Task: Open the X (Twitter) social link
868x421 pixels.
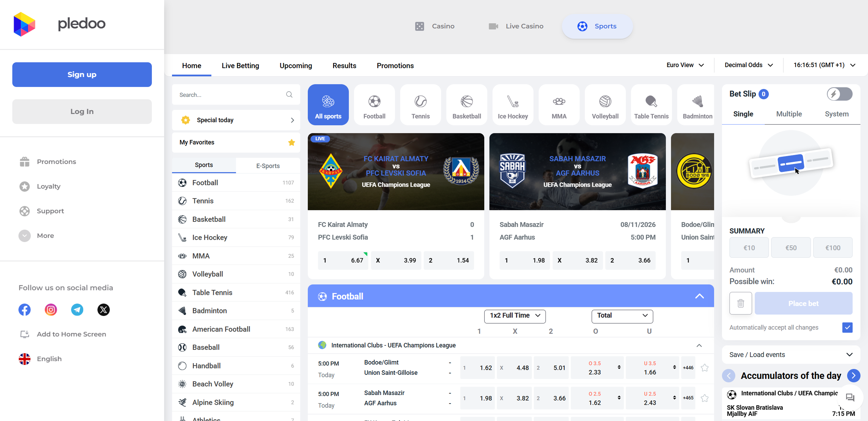Action: [x=104, y=310]
